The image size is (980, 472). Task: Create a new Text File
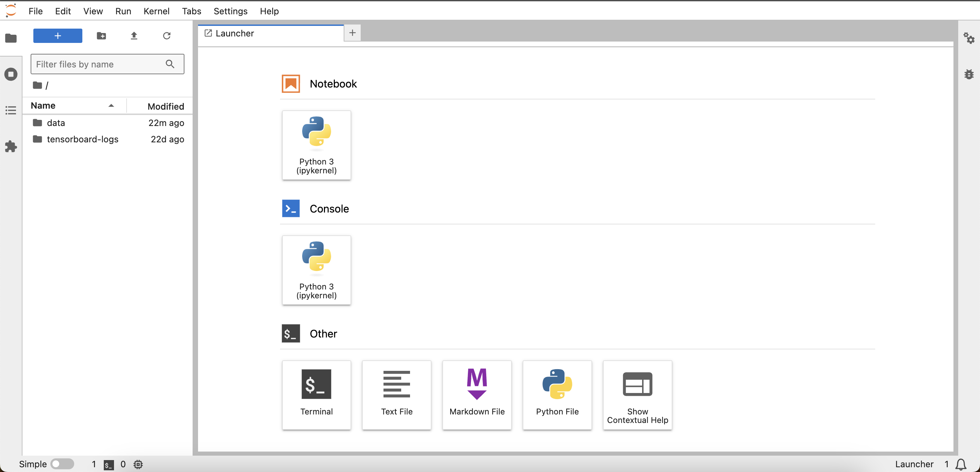[x=397, y=395]
